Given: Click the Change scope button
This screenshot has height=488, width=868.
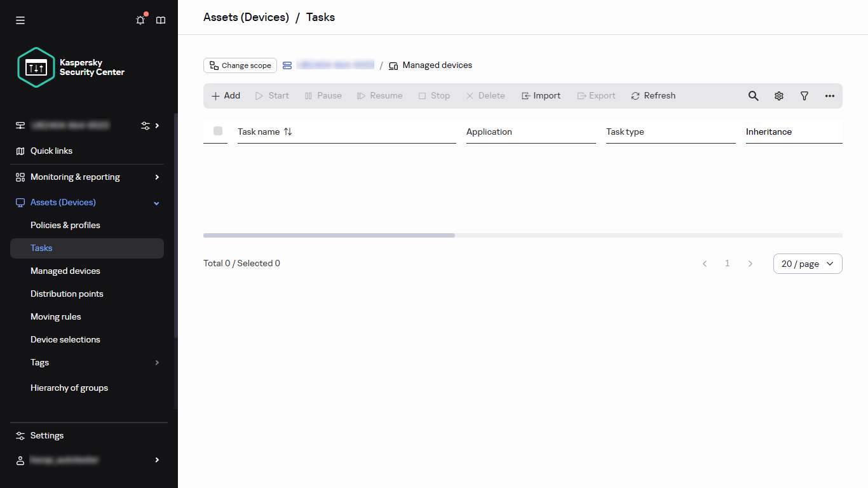Looking at the screenshot, I should click(x=240, y=65).
